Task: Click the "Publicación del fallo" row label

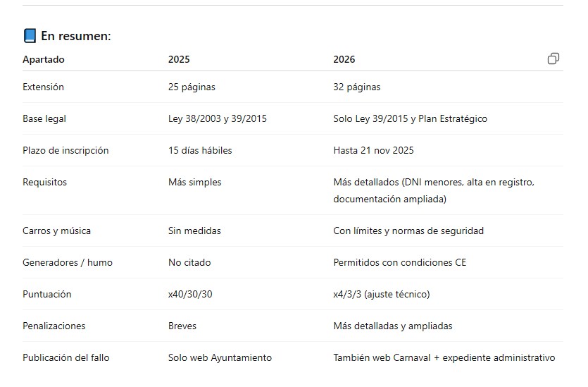Action: pyautogui.click(x=66, y=358)
